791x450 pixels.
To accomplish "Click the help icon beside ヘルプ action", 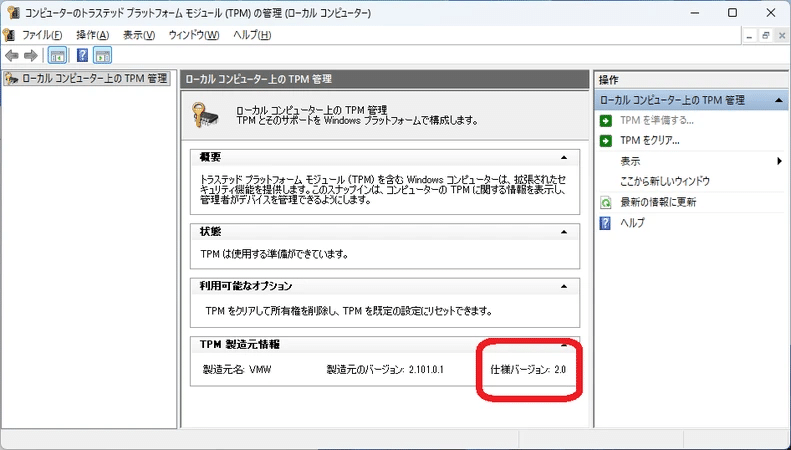I will coord(605,222).
